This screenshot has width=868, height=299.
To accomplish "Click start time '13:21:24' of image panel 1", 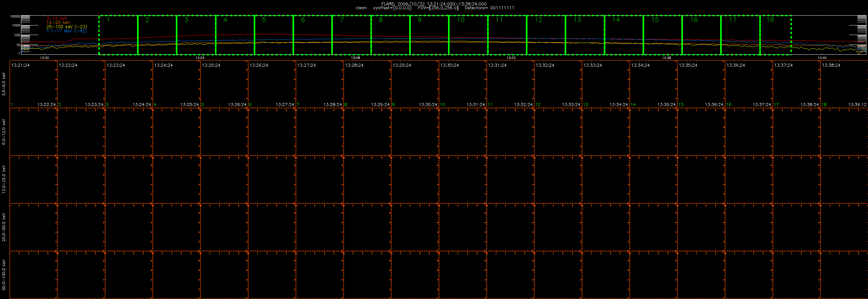I will pyautogui.click(x=20, y=66).
